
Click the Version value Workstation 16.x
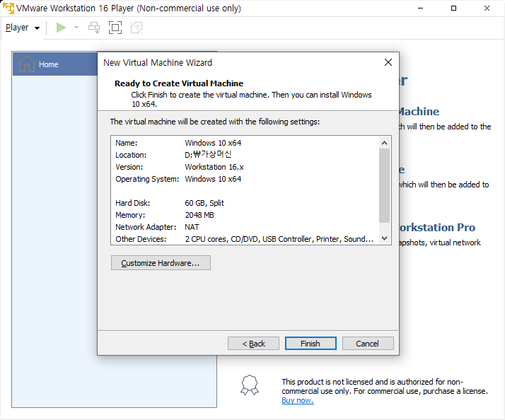[214, 167]
